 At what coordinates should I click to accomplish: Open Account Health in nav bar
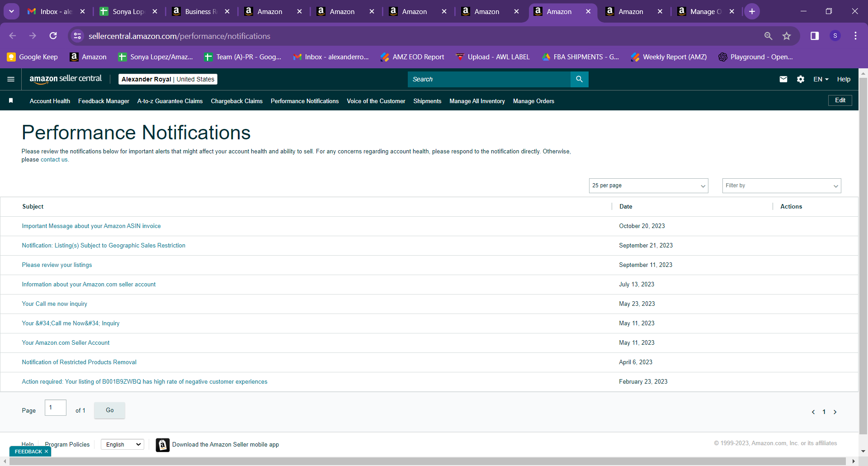tap(50, 101)
